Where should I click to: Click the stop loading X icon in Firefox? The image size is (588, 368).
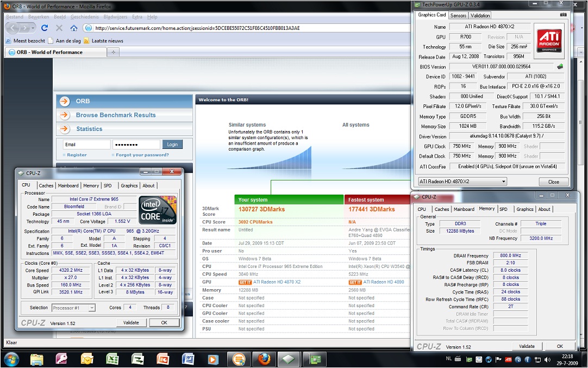(59, 28)
